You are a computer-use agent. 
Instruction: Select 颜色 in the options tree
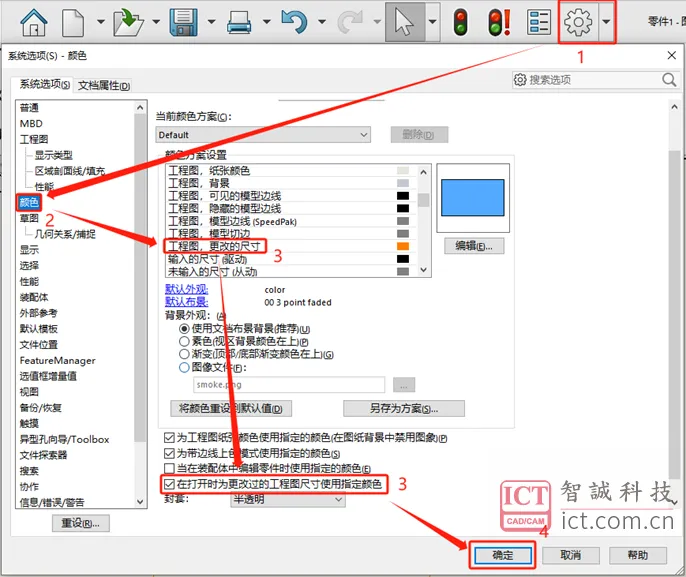29,202
